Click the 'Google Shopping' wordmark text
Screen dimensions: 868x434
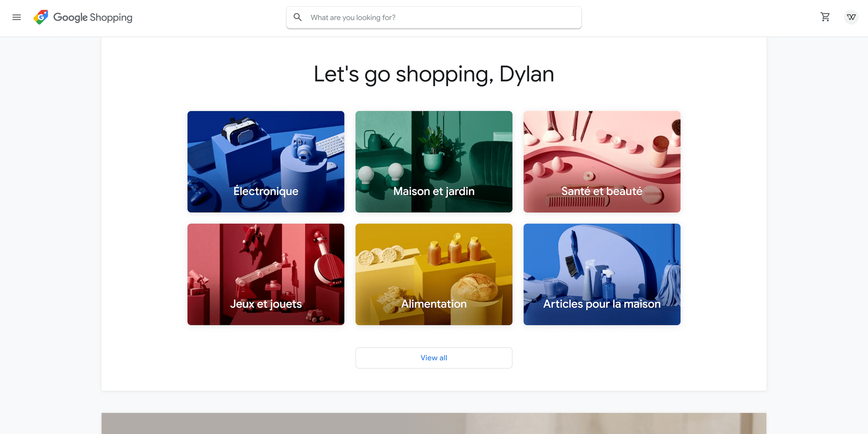tap(93, 18)
